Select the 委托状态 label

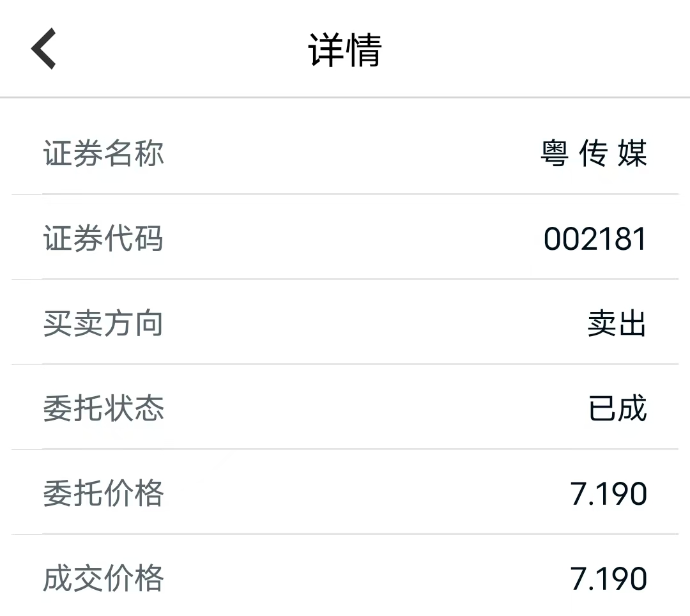click(x=103, y=408)
